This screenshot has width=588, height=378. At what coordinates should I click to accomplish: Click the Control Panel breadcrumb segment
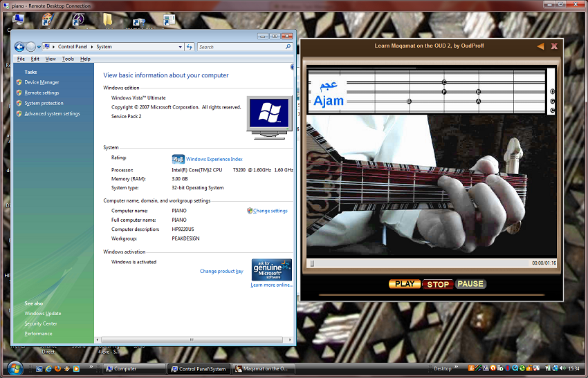point(73,47)
